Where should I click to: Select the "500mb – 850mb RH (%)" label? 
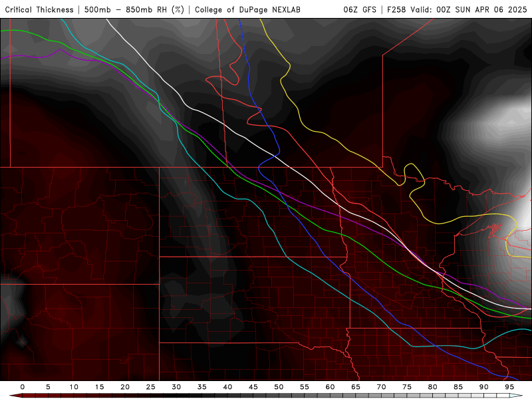pyautogui.click(x=134, y=9)
